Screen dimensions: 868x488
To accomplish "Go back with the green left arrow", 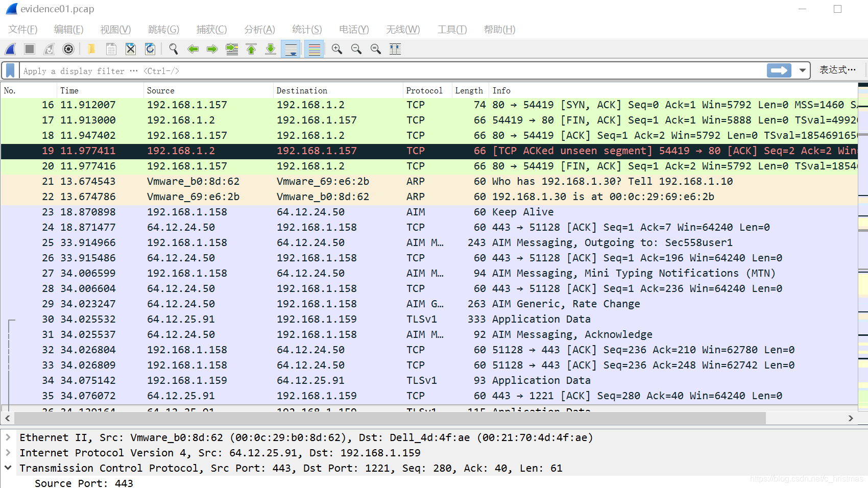I will pyautogui.click(x=193, y=49).
